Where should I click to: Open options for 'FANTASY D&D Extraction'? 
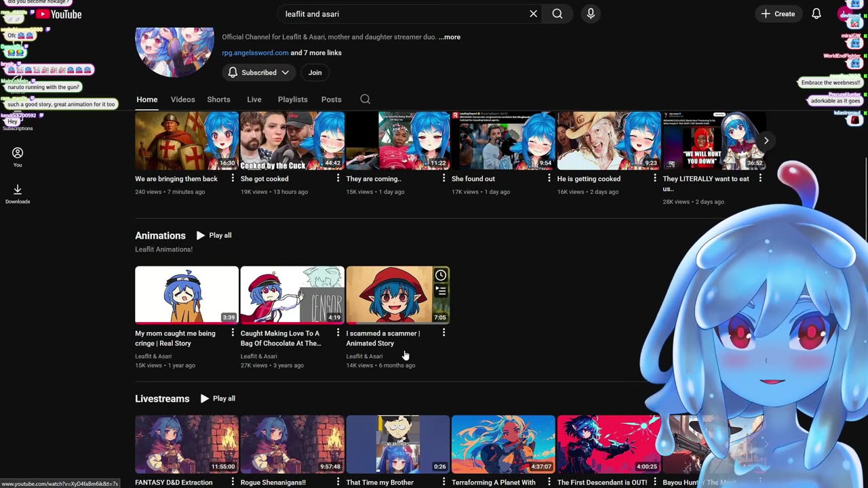pyautogui.click(x=233, y=482)
